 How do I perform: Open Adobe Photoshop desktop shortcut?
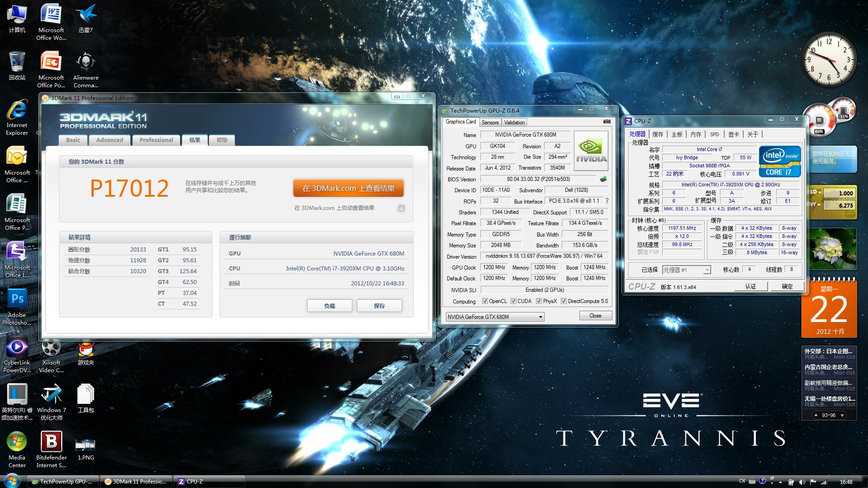tap(17, 307)
